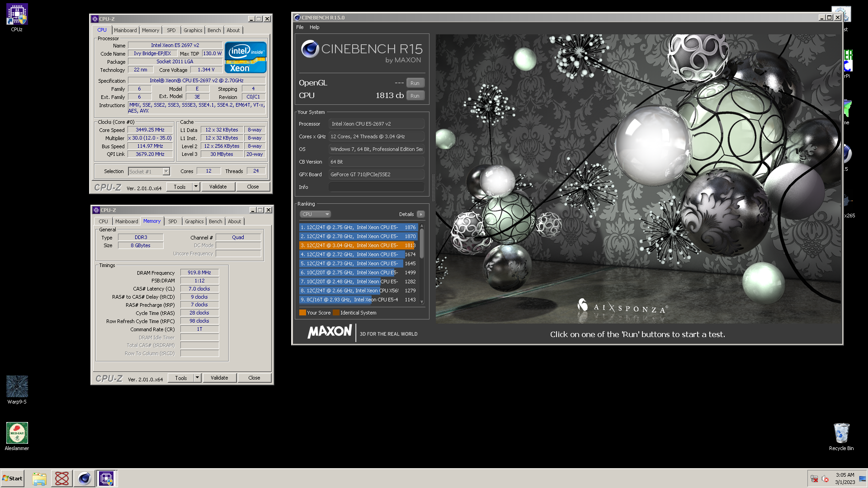868x488 pixels.
Task: Expand the Tools dropdown arrow in the top CPU-Z window
Action: pyautogui.click(x=196, y=187)
